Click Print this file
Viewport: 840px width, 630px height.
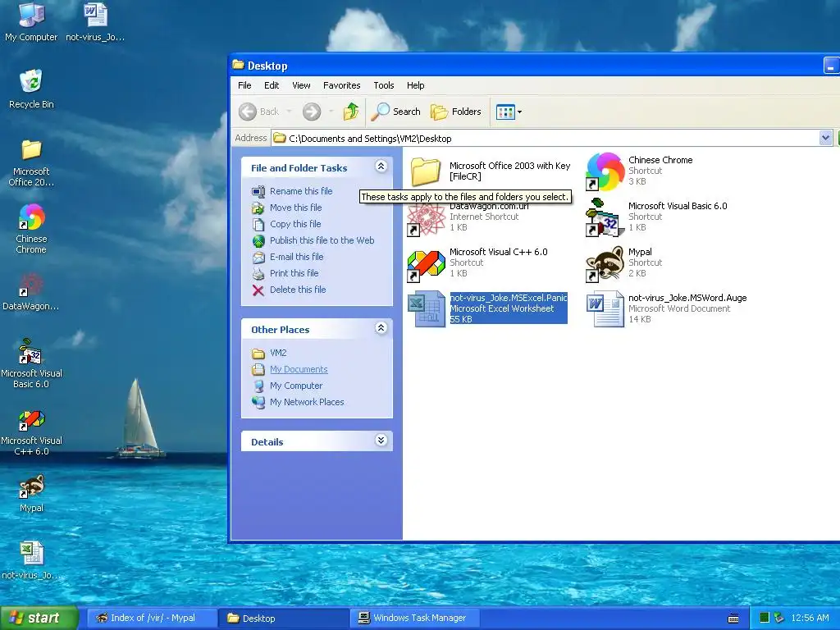pyautogui.click(x=285, y=273)
